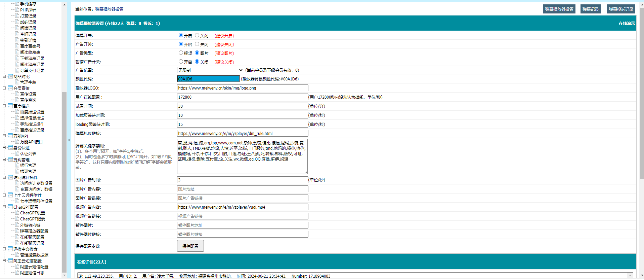
Task: Click the folder icon of 迅搜中文搜索 group
Action: point(10,249)
